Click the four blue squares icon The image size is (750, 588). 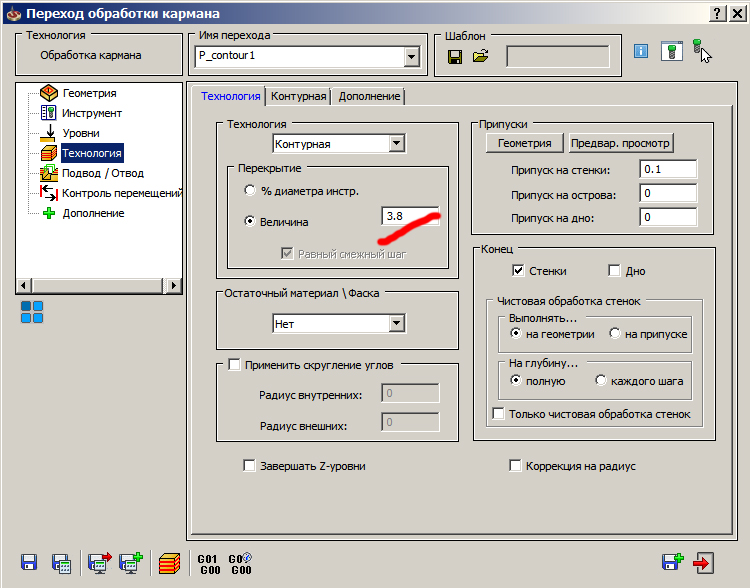pyautogui.click(x=32, y=312)
